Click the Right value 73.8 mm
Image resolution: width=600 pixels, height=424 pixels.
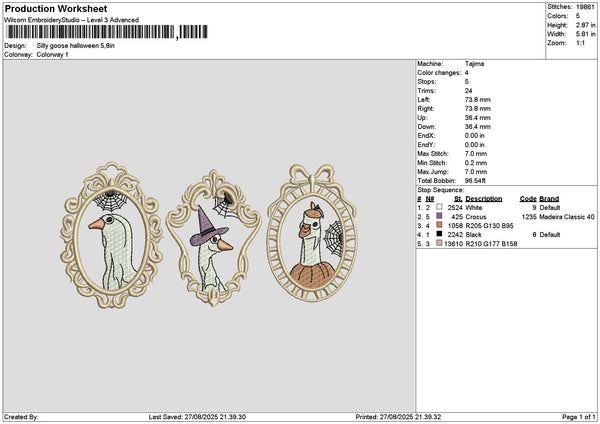click(x=478, y=109)
